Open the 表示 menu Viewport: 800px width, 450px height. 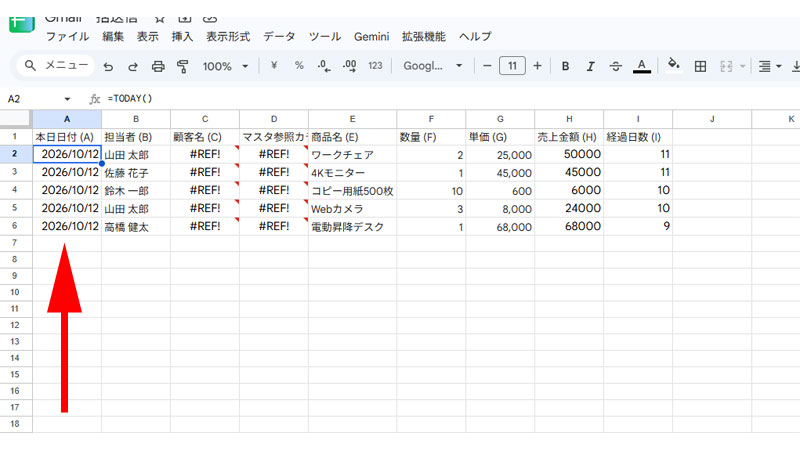147,37
